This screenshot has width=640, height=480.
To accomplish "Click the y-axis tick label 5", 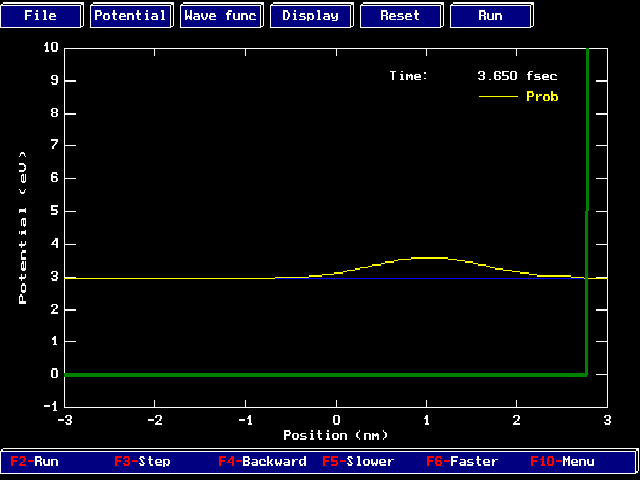I will click(x=55, y=211).
